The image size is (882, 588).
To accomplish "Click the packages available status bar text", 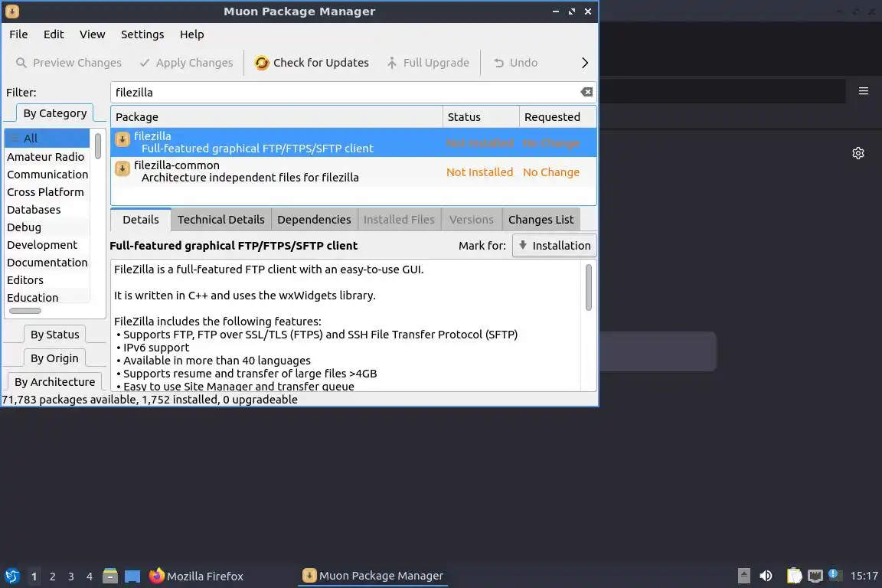I will click(149, 400).
